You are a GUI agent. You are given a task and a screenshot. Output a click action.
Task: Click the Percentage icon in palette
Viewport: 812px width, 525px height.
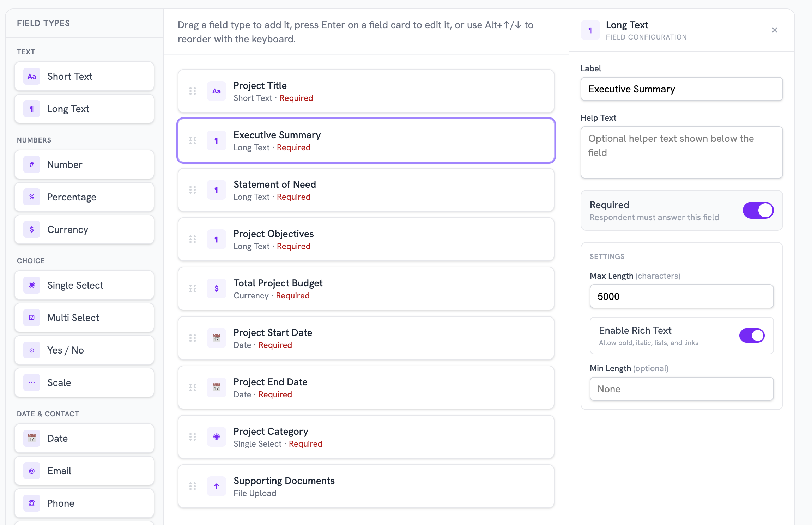point(32,197)
